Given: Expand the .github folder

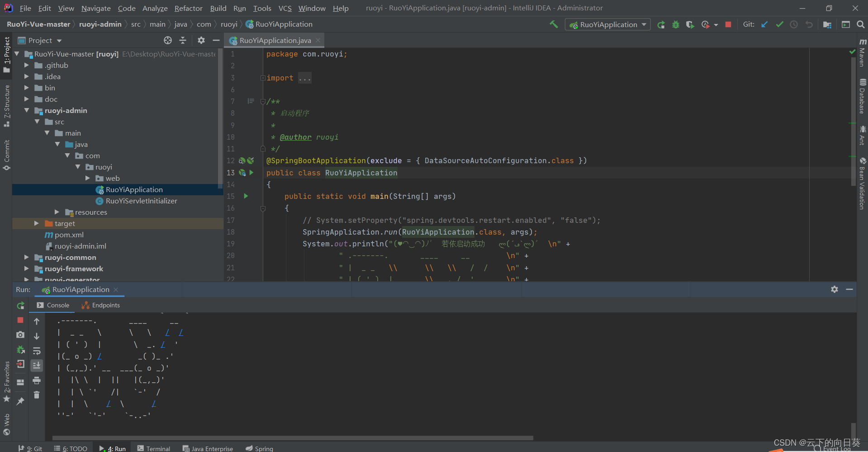Looking at the screenshot, I should 26,65.
